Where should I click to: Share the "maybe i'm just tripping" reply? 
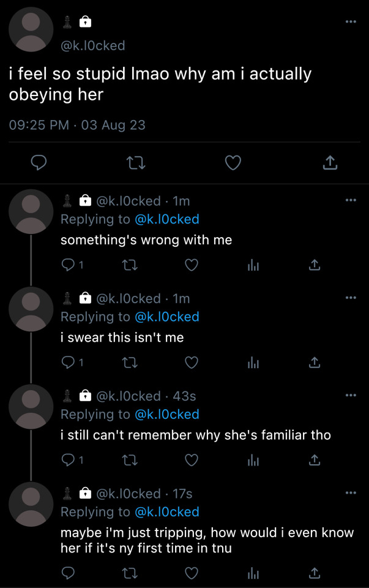click(x=314, y=573)
